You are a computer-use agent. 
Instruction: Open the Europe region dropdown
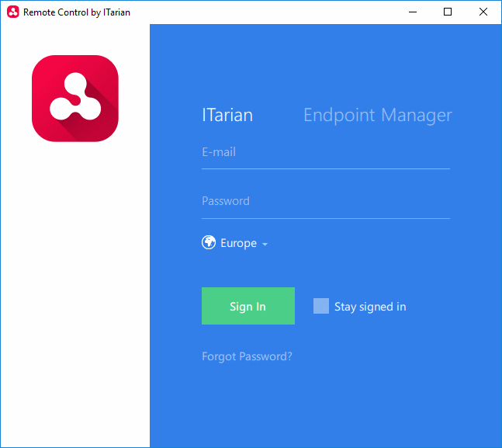pyautogui.click(x=238, y=243)
